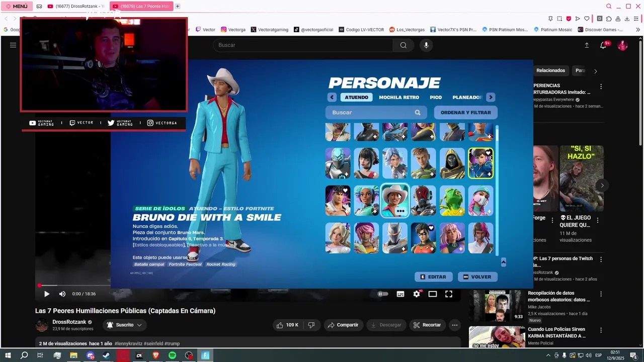Open the browser downloads icon
Screen dimensions: 644x362
point(627,19)
